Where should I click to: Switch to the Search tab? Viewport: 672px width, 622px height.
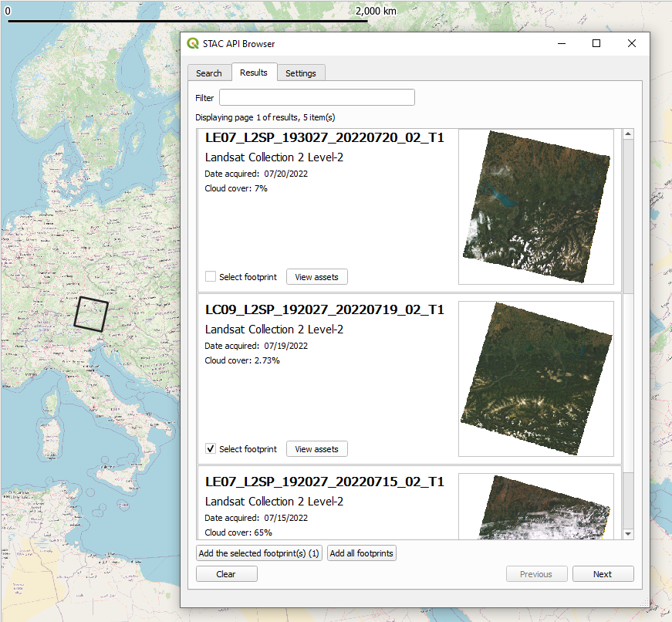click(208, 73)
